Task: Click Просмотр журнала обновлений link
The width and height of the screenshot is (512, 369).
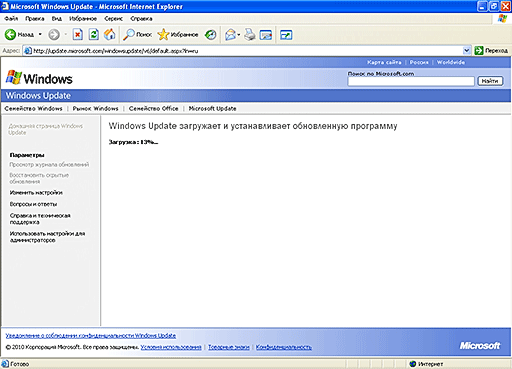Action: [x=49, y=165]
